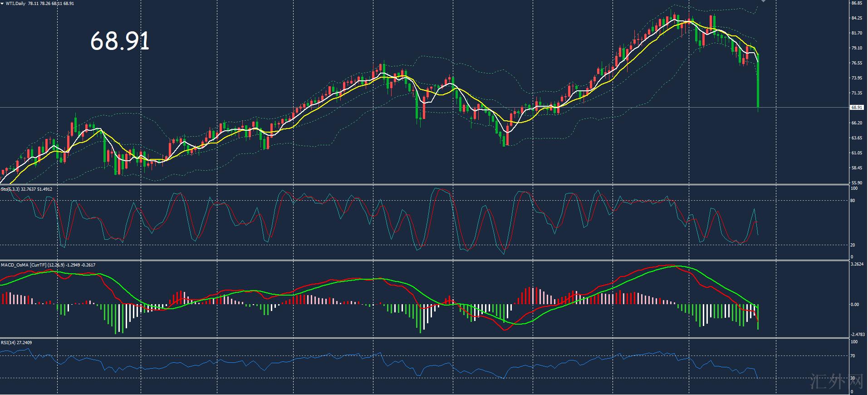Click the 79.10 price scale label

(x=857, y=48)
